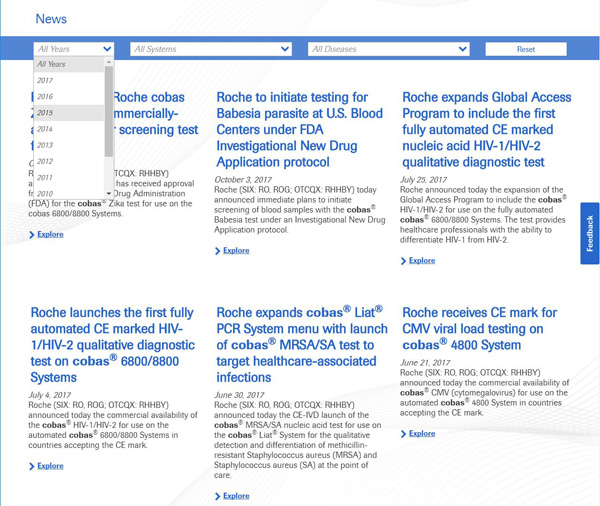Viewport: 600px width, 506px height.
Task: Open the CMV viral load testing headline
Action: coord(479,328)
